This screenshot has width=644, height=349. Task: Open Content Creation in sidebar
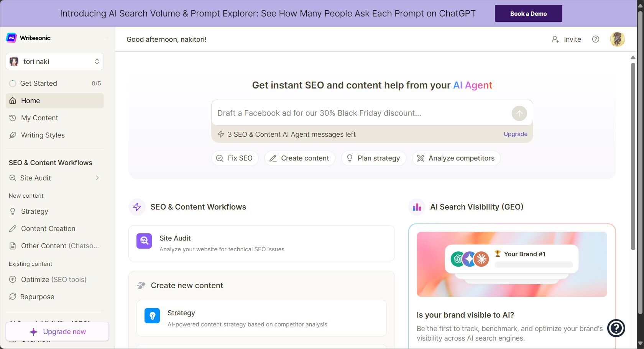[55, 229]
